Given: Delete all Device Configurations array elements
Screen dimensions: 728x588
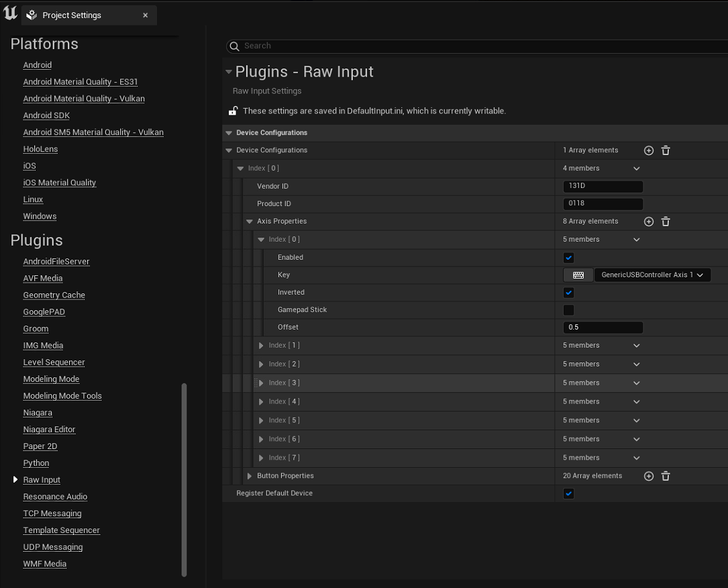Looking at the screenshot, I should [666, 150].
